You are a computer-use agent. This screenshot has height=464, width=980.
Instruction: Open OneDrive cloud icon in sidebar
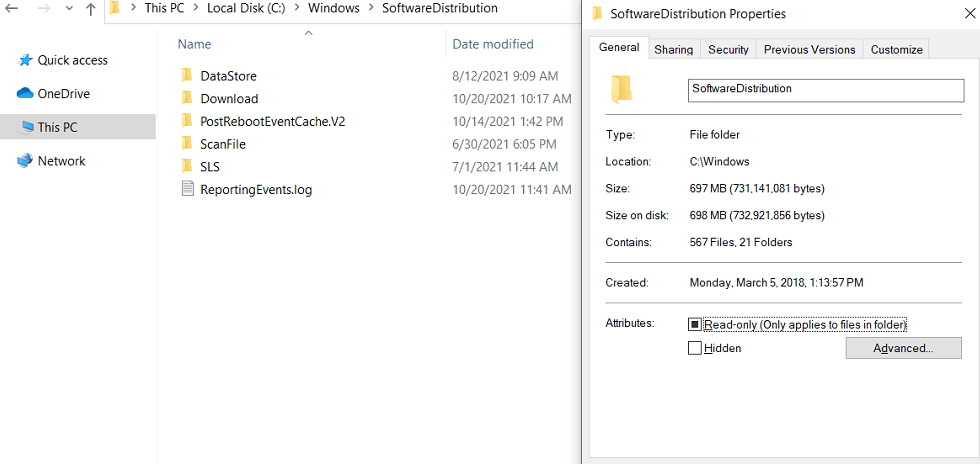[25, 94]
